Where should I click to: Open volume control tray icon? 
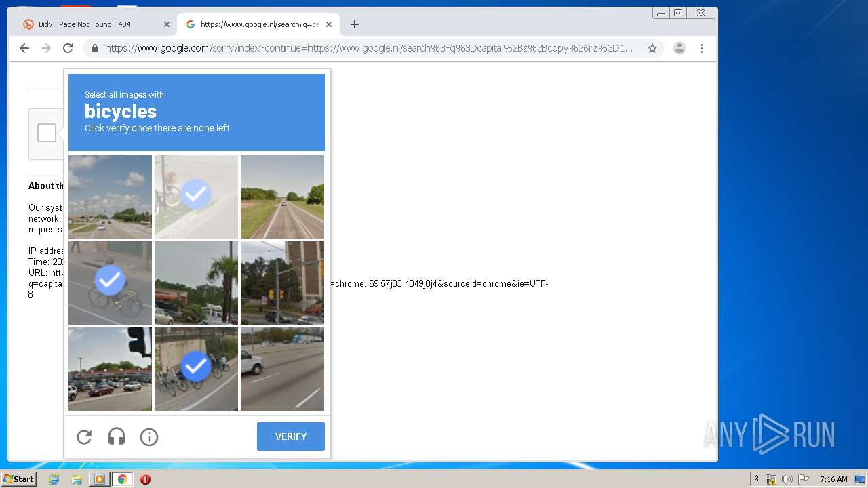tap(787, 479)
